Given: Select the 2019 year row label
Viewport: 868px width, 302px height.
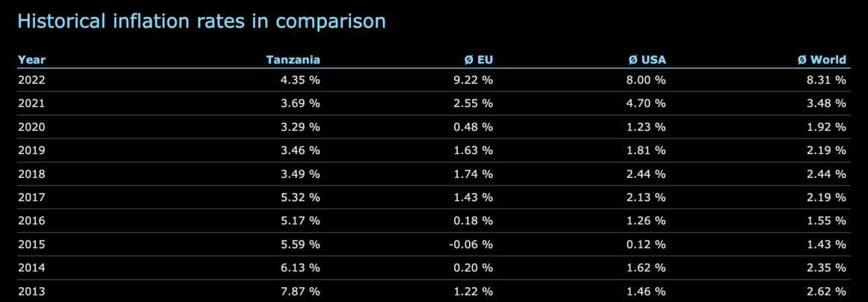Looking at the screenshot, I should point(31,150).
